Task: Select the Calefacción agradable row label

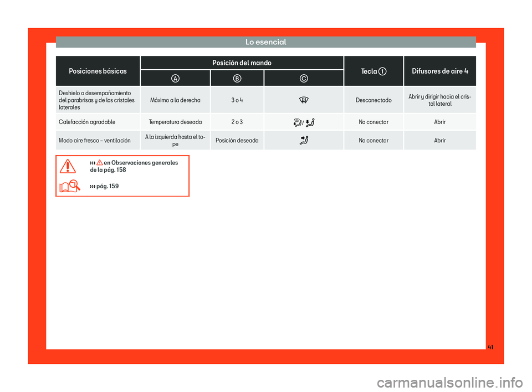Action: point(87,122)
